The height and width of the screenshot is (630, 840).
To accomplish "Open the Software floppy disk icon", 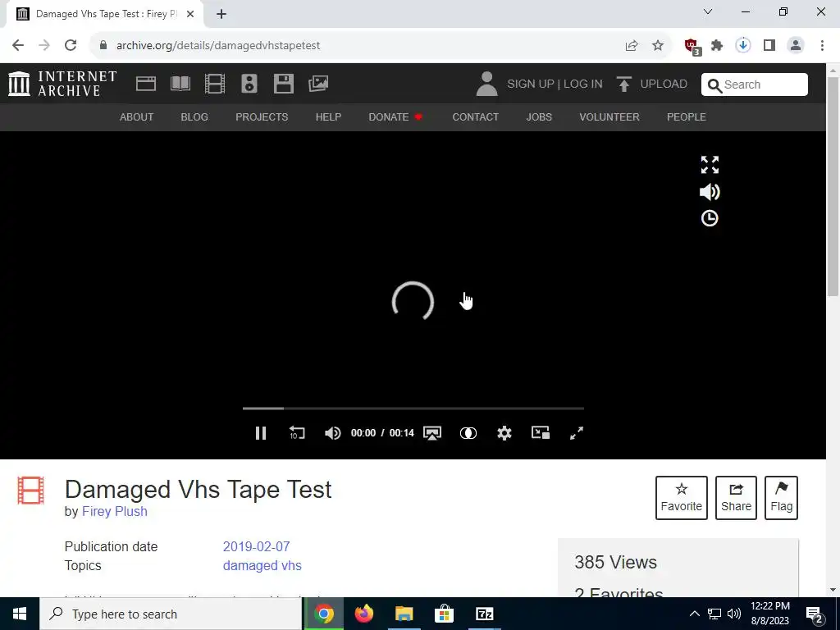I will point(283,84).
